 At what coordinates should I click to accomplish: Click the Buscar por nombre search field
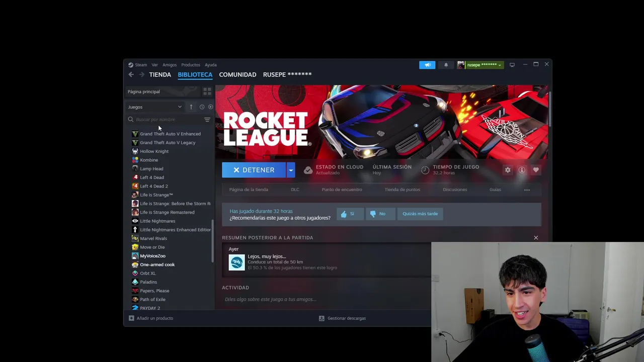pyautogui.click(x=165, y=120)
